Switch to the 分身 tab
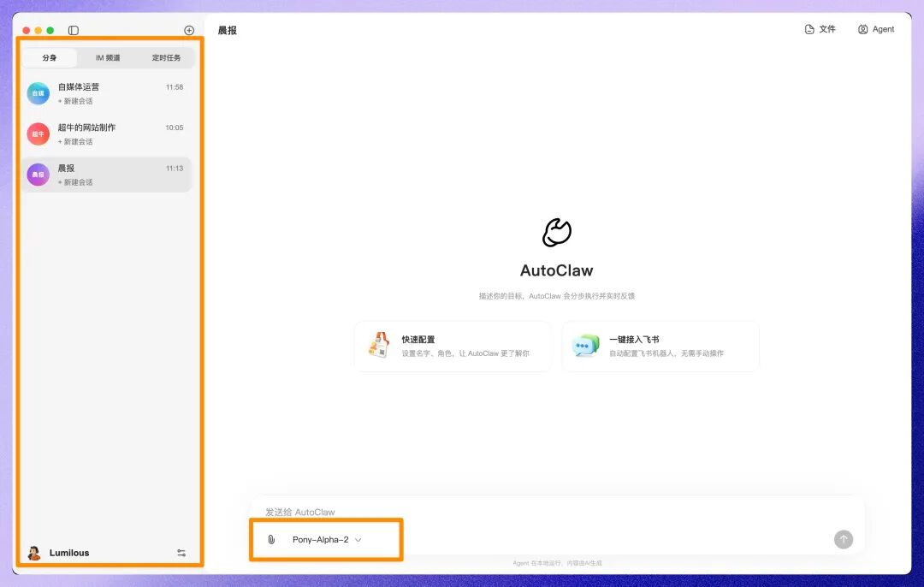Image resolution: width=924 pixels, height=587 pixels. 50,57
